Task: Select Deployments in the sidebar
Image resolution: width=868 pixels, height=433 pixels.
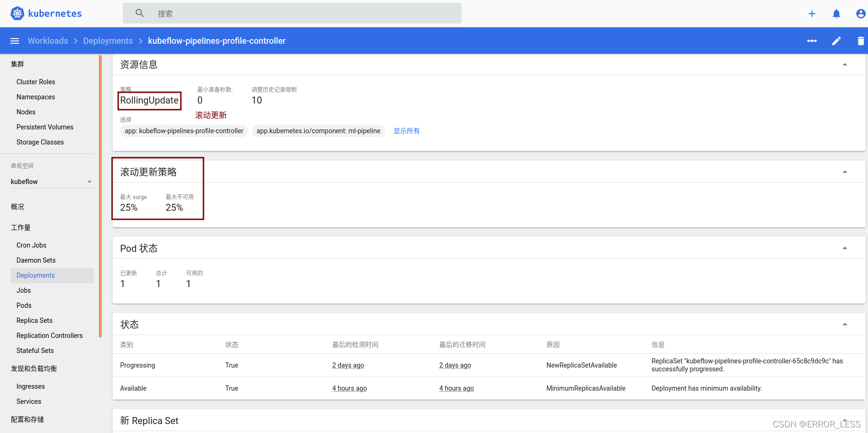Action: coord(52,275)
